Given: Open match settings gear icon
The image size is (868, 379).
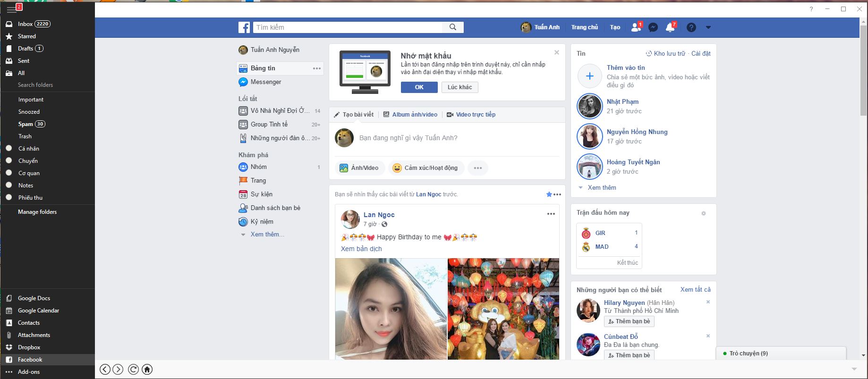Looking at the screenshot, I should [x=704, y=213].
